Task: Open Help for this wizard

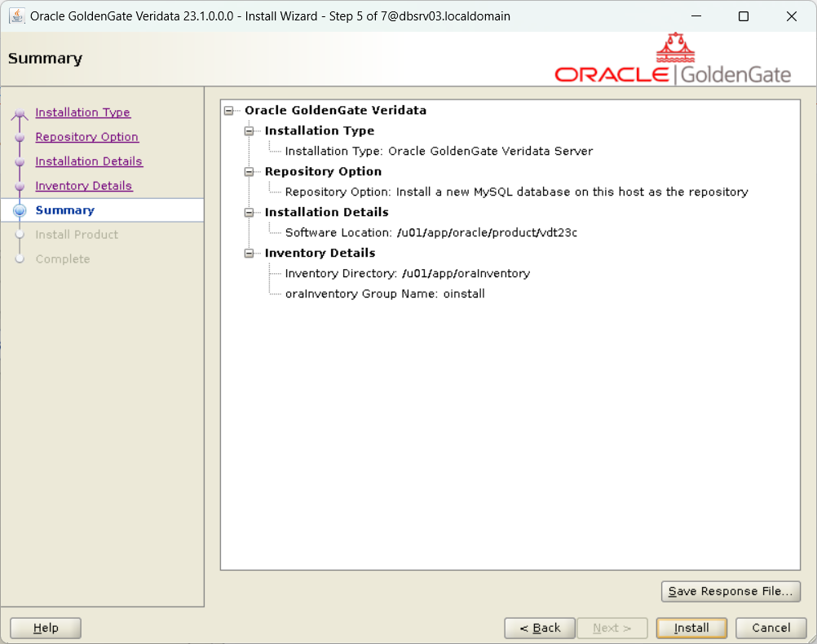Action: tap(46, 628)
